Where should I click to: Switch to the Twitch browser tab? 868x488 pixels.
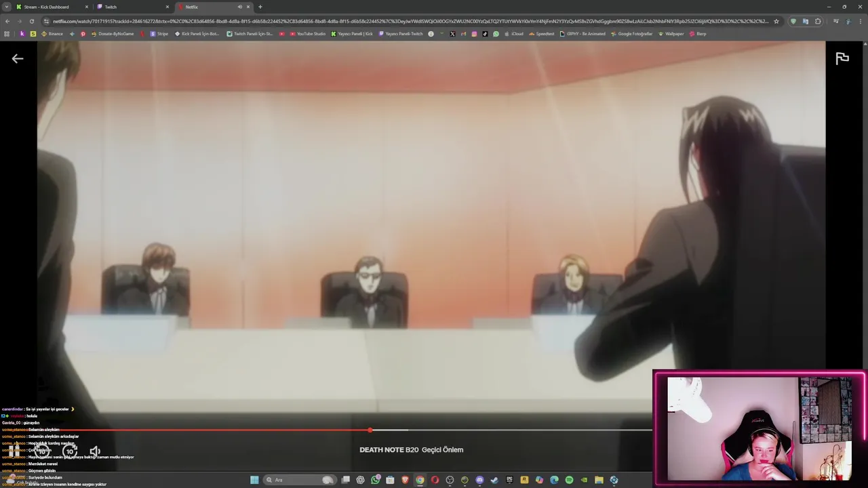pos(132,7)
